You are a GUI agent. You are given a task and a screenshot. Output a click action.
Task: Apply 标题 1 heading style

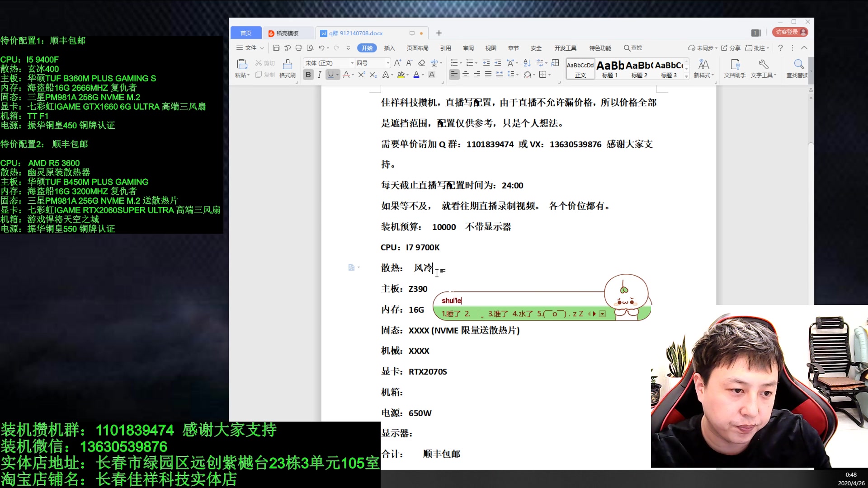point(610,69)
